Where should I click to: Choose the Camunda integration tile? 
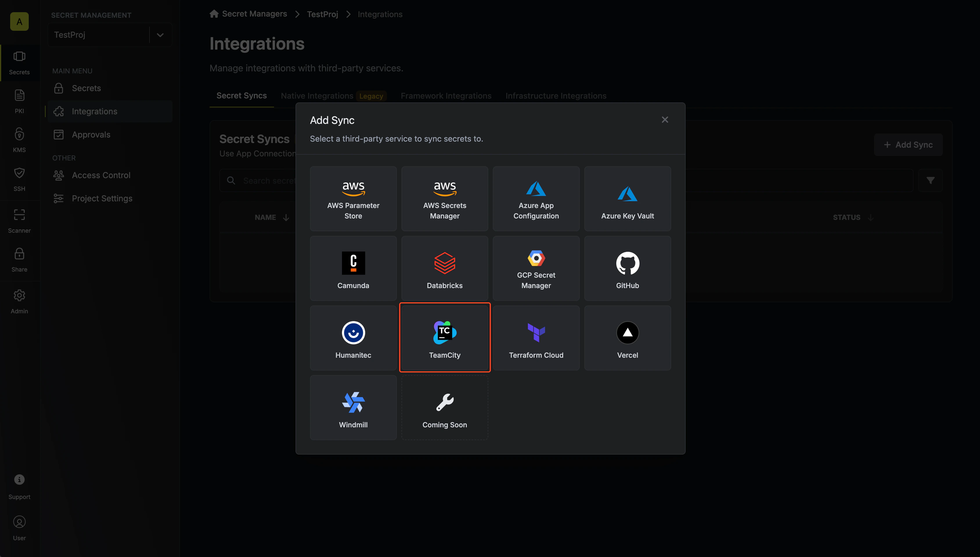(353, 268)
